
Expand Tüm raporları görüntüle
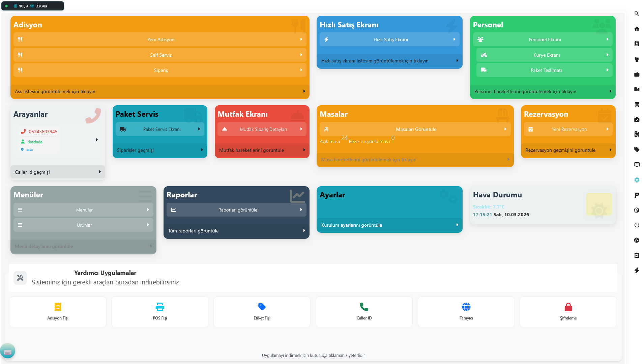(x=236, y=231)
